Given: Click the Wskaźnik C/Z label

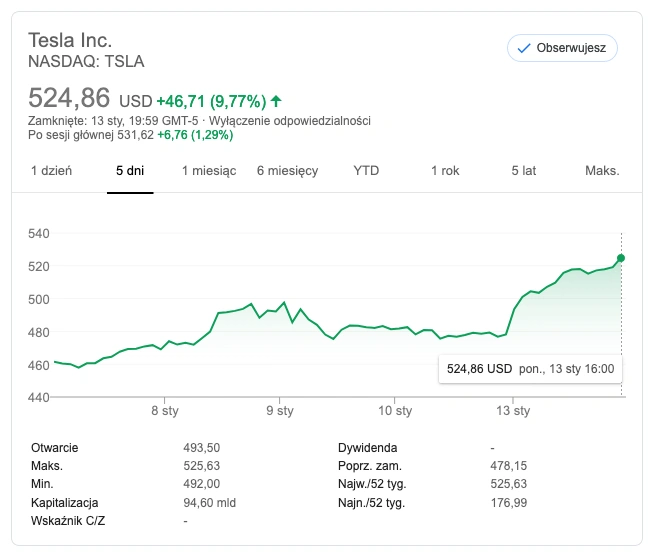Looking at the screenshot, I should [68, 521].
